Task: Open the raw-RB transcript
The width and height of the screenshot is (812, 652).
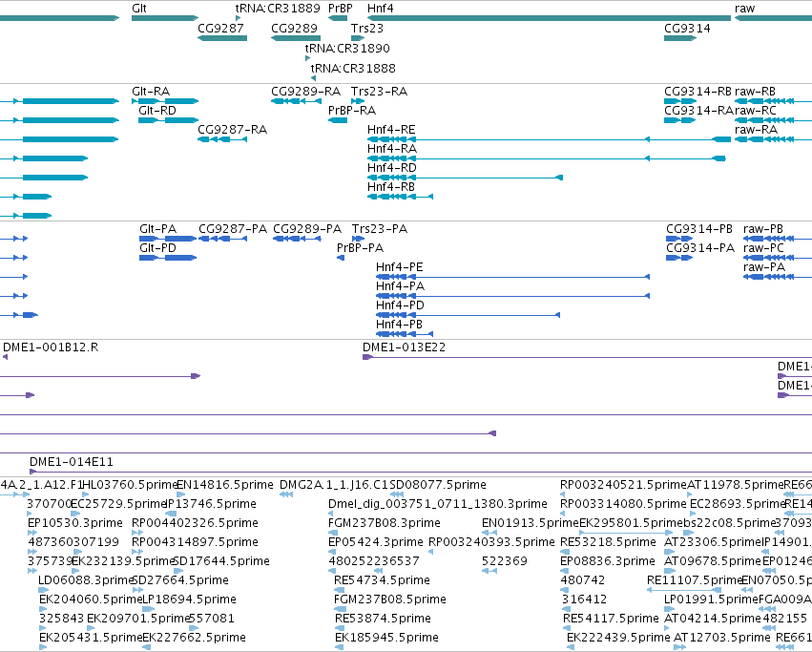Action: click(773, 101)
